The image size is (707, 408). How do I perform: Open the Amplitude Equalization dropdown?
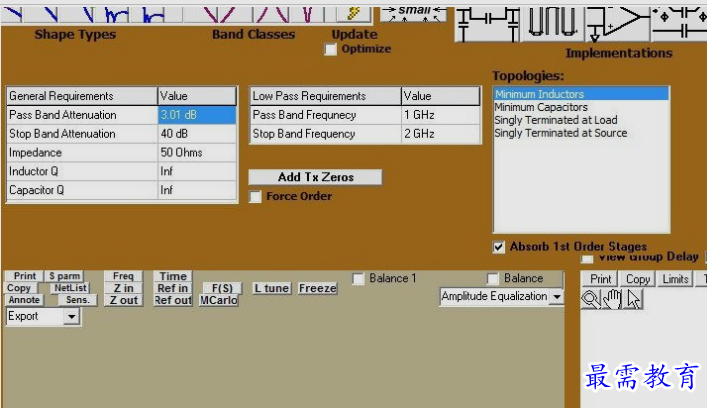coord(557,297)
